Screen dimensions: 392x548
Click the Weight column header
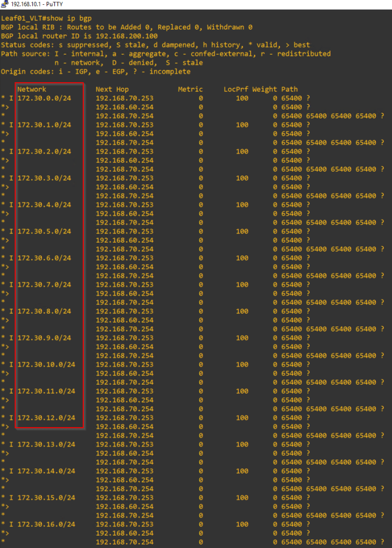(x=264, y=90)
